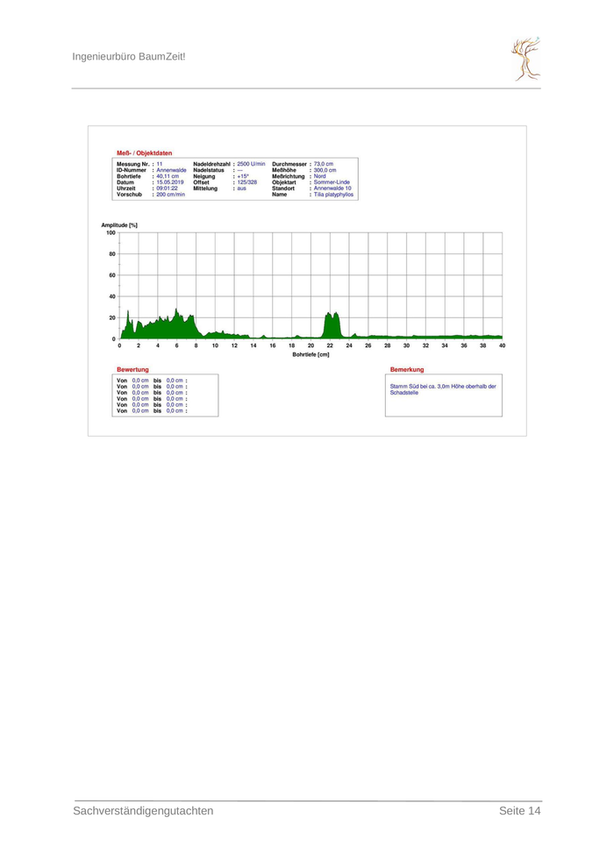This screenshot has width=614, height=868.
Task: Click the Bemerkung heading
Action: (406, 370)
